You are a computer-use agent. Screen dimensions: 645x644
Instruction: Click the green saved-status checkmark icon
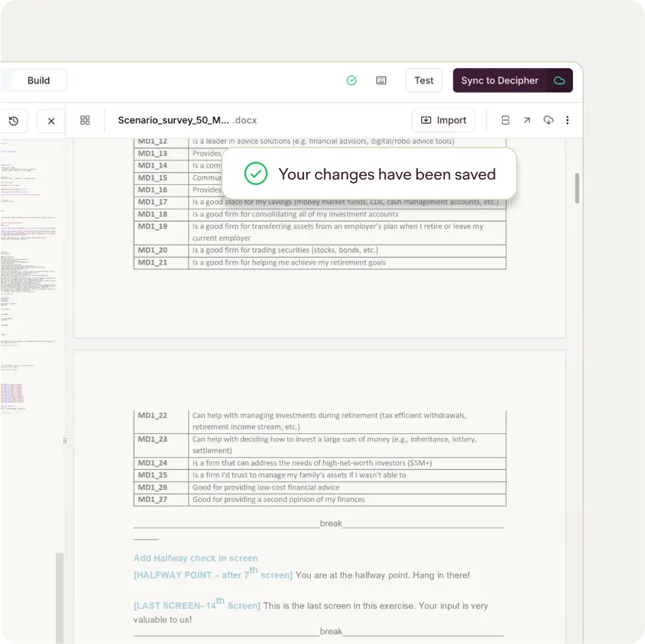click(x=352, y=80)
